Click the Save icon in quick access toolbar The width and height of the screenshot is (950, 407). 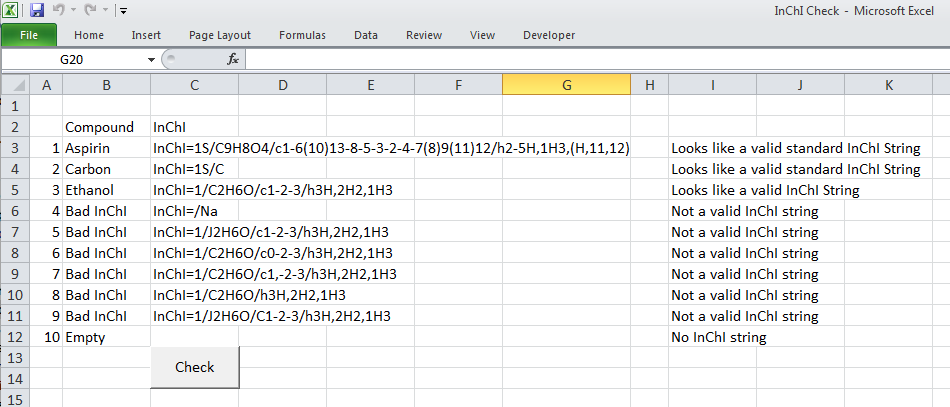tap(37, 11)
